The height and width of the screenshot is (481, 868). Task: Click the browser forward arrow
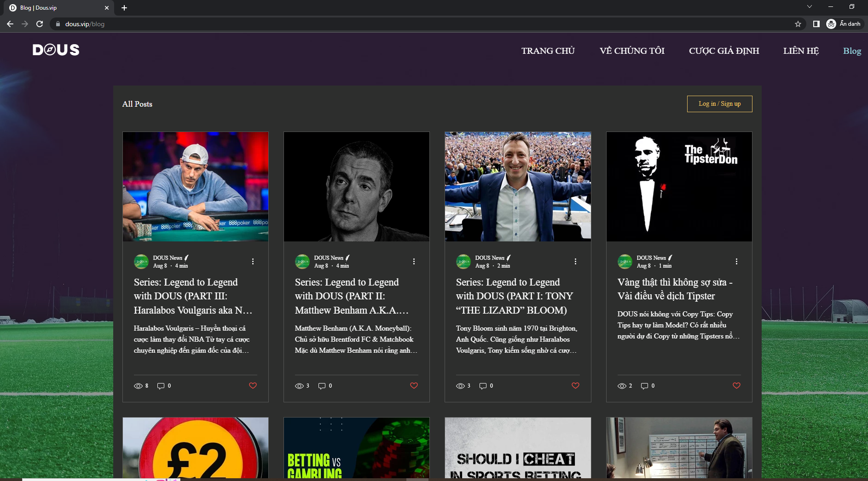[x=25, y=24]
